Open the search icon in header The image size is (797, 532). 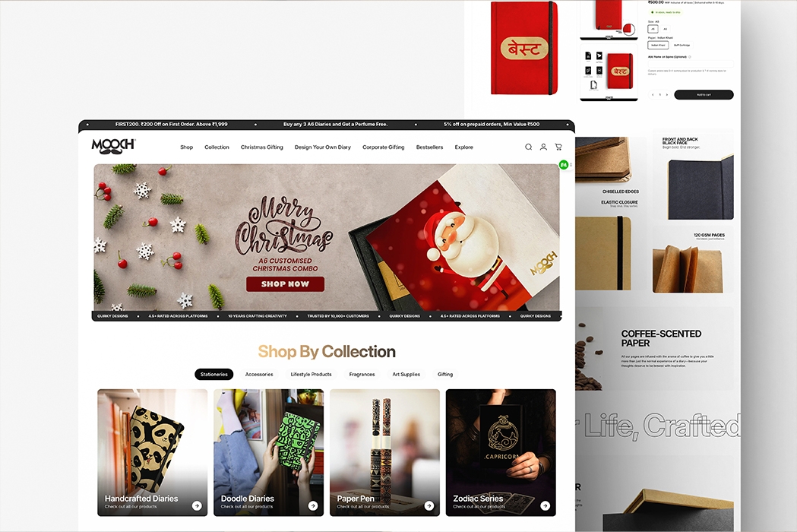[529, 147]
